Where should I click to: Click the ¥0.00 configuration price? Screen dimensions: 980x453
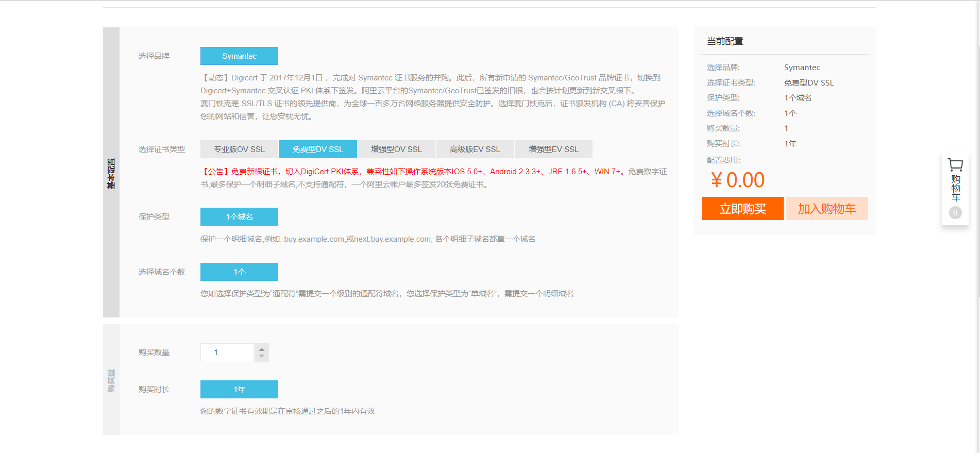pyautogui.click(x=737, y=180)
